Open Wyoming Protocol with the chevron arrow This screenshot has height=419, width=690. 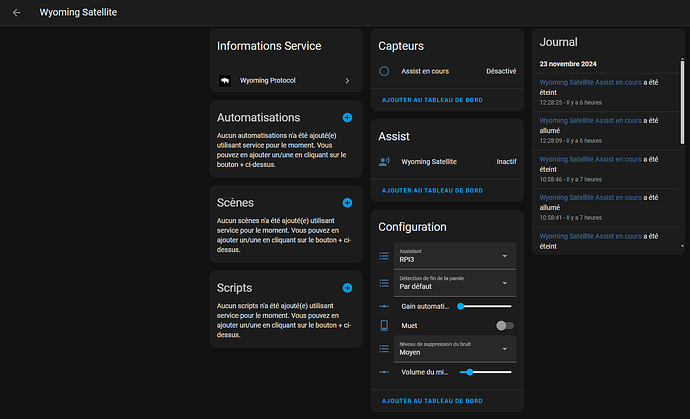[x=347, y=81]
